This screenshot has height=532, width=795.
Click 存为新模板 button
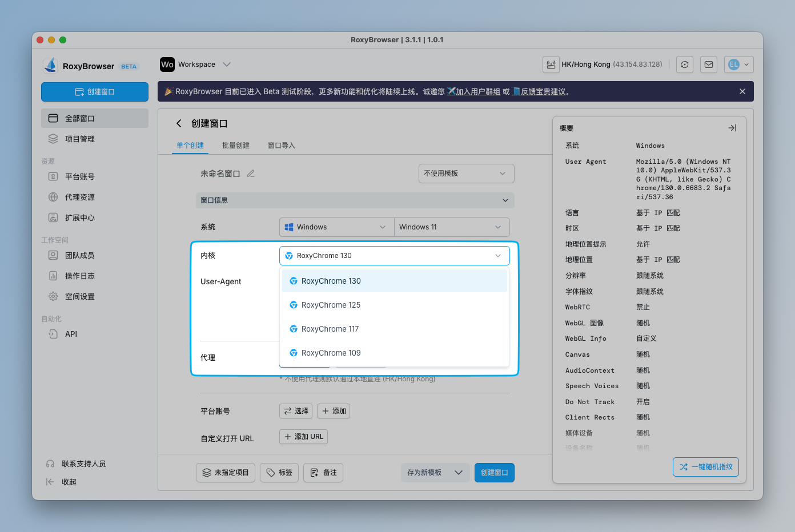pos(424,473)
